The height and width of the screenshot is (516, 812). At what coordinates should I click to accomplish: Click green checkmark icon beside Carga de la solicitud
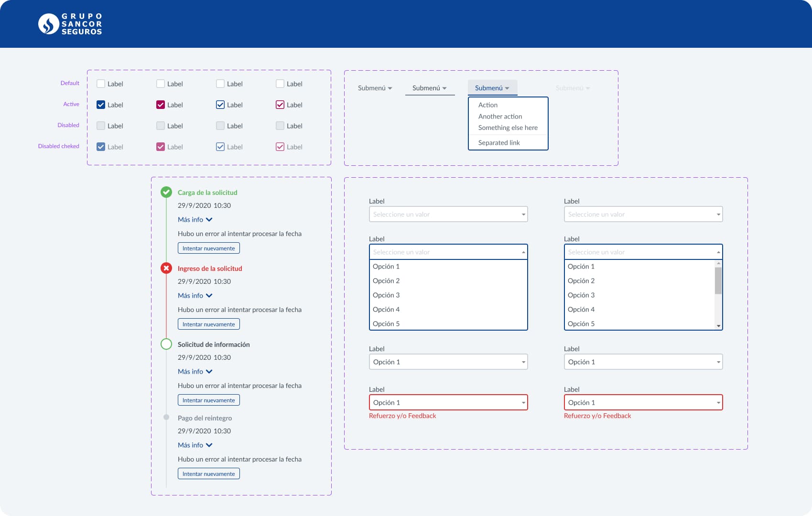click(166, 192)
